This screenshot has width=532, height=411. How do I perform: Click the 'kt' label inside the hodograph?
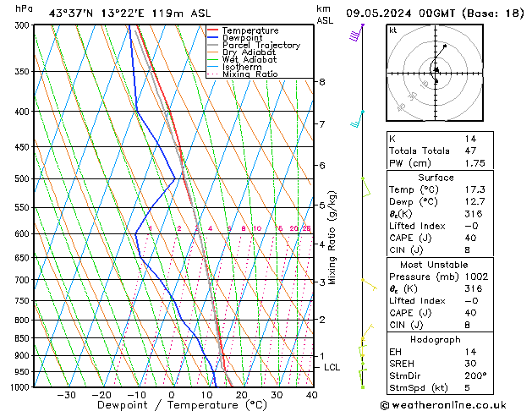coord(393,30)
